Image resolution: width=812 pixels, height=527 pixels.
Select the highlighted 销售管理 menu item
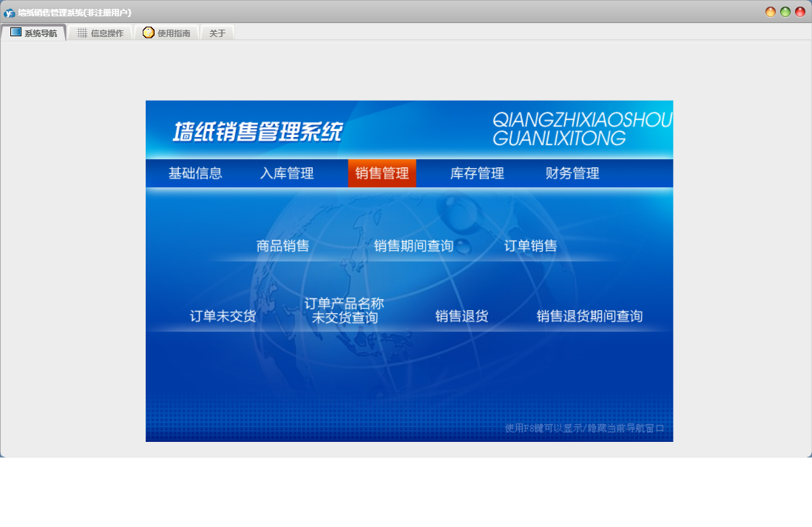[x=382, y=173]
